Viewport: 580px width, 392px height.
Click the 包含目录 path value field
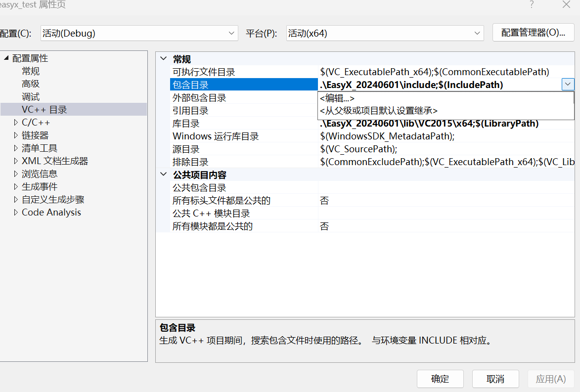(x=440, y=85)
